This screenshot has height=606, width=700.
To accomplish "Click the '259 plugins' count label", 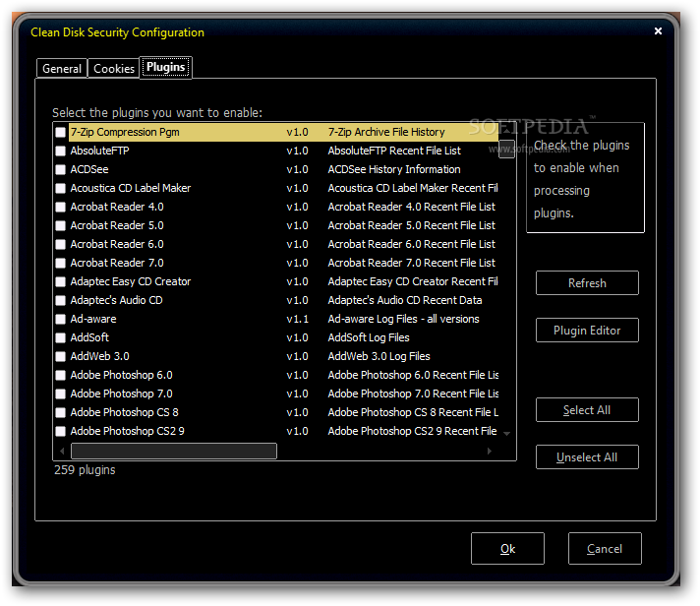I will point(85,470).
